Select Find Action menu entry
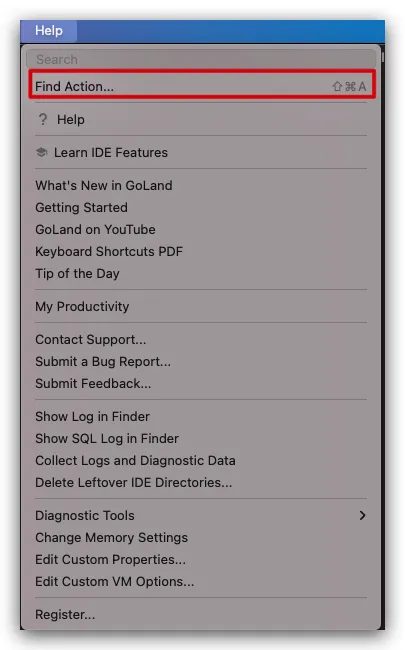The width and height of the screenshot is (405, 650). coord(201,86)
